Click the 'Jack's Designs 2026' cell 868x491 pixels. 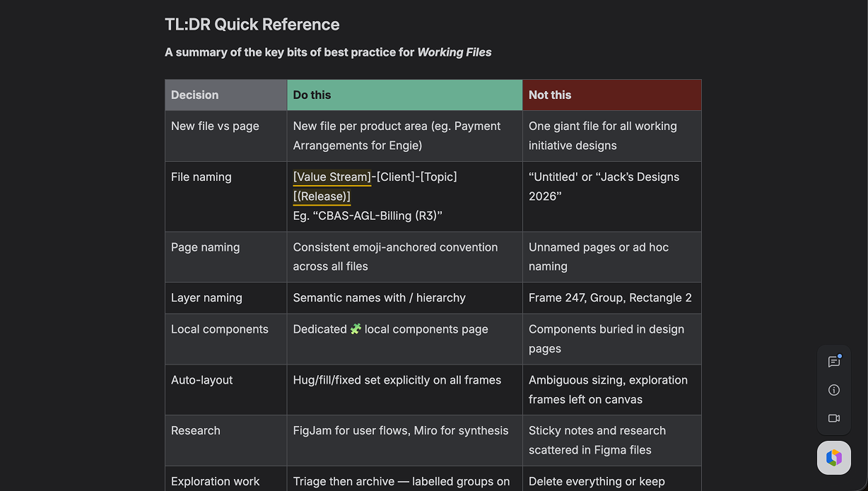coord(612,196)
